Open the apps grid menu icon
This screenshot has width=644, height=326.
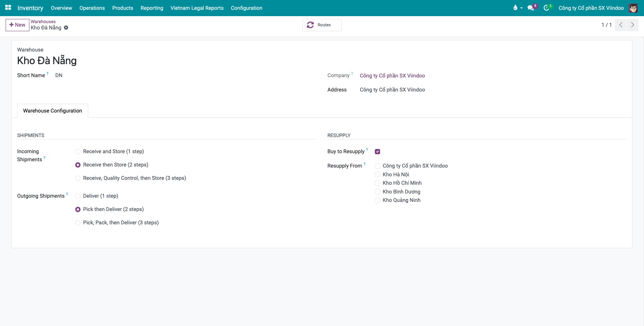pos(8,8)
